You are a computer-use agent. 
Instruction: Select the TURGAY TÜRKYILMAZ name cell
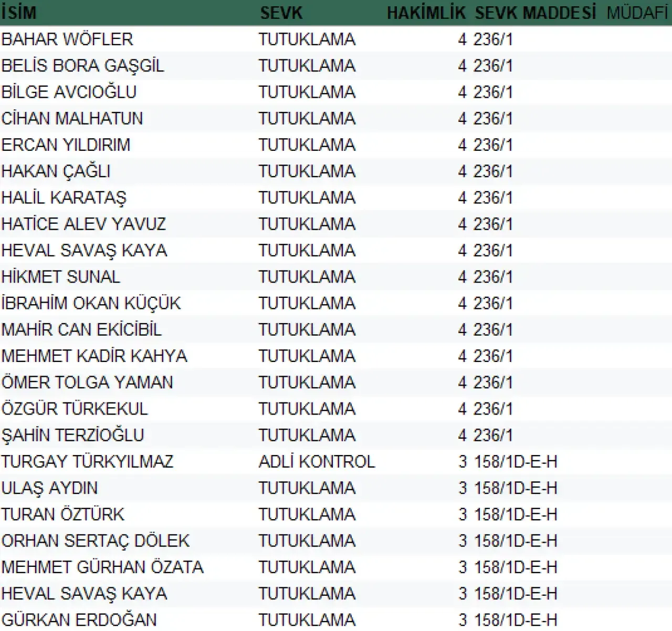click(87, 462)
